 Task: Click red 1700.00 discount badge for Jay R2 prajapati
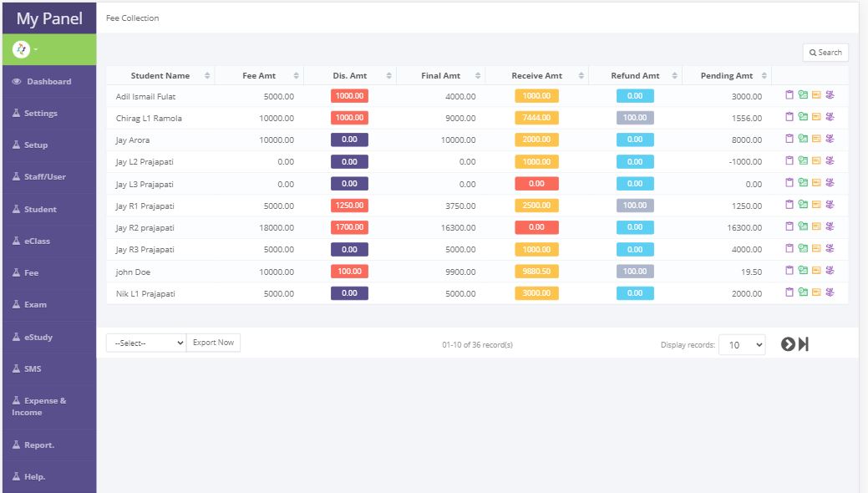point(349,226)
